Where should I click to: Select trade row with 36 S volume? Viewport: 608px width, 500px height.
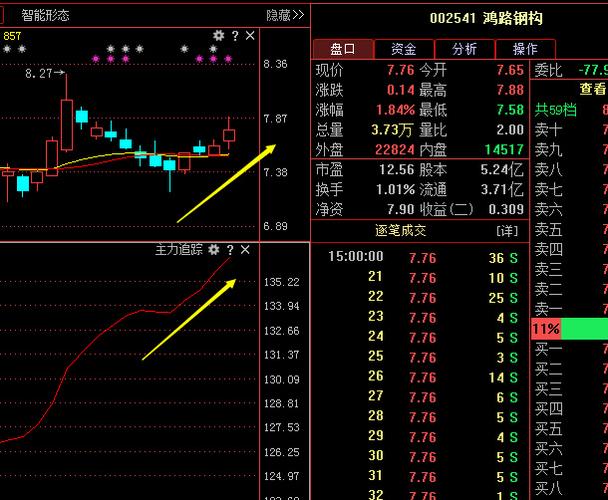[x=420, y=257]
